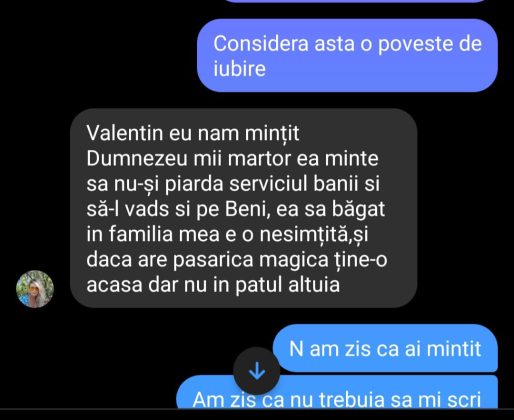Screen dimensions: 514x420
Task: Tap the scroll-to-bottom down arrow button
Action: coord(257,371)
